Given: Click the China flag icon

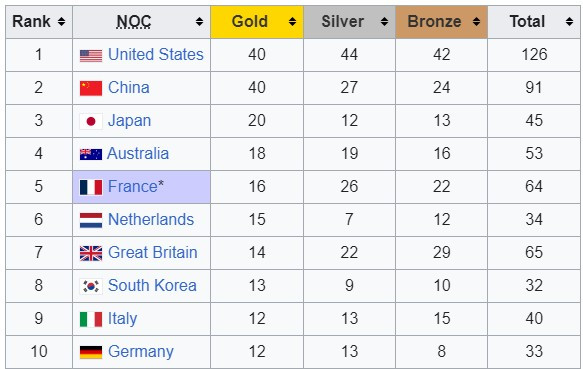Looking at the screenshot, I should (91, 89).
